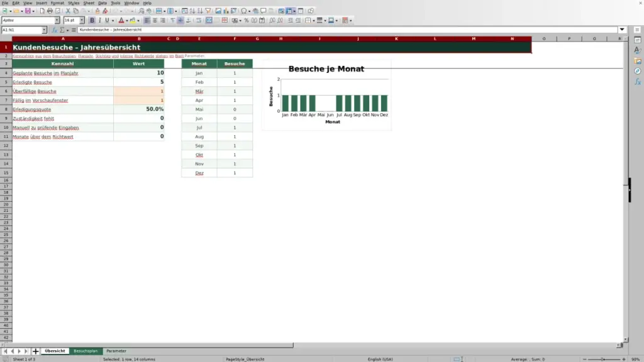Click the Print icon in toolbar
The width and height of the screenshot is (644, 362).
coord(50,11)
